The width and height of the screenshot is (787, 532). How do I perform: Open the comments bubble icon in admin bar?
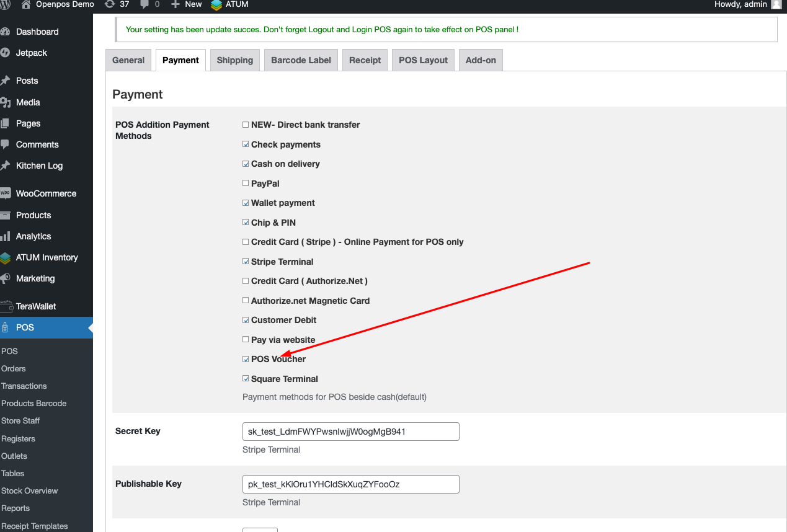[145, 4]
